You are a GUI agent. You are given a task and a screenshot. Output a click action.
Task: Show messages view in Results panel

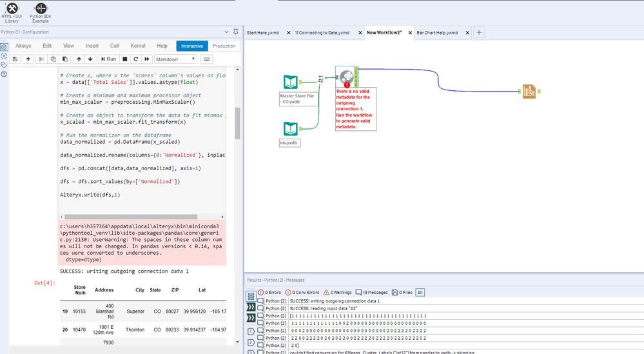click(x=251, y=296)
